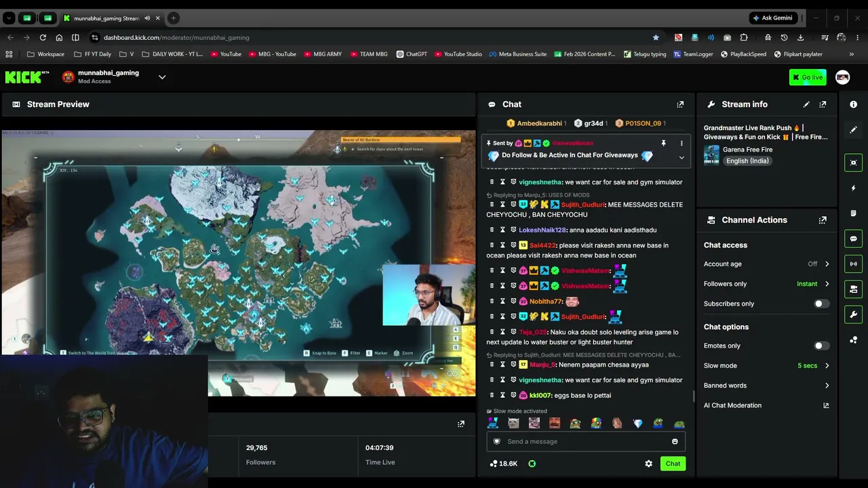The width and height of the screenshot is (868, 488).
Task: Open Slow mode settings
Action: pyautogui.click(x=766, y=366)
